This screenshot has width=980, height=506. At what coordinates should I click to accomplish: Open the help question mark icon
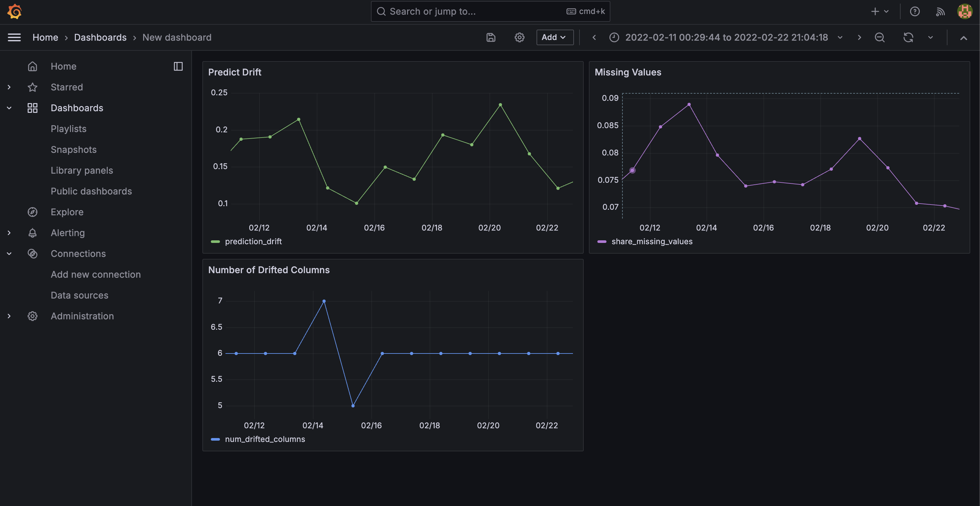point(915,11)
